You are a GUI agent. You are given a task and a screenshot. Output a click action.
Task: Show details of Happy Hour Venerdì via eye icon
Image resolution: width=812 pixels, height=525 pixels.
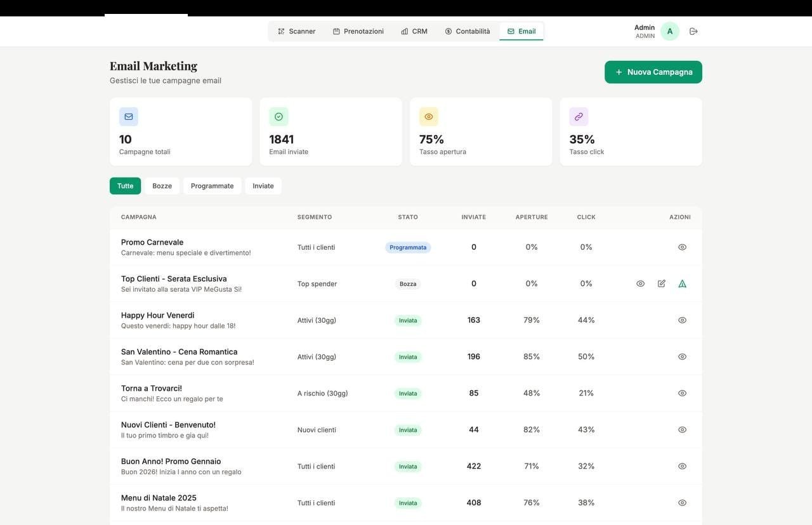coord(679,318)
